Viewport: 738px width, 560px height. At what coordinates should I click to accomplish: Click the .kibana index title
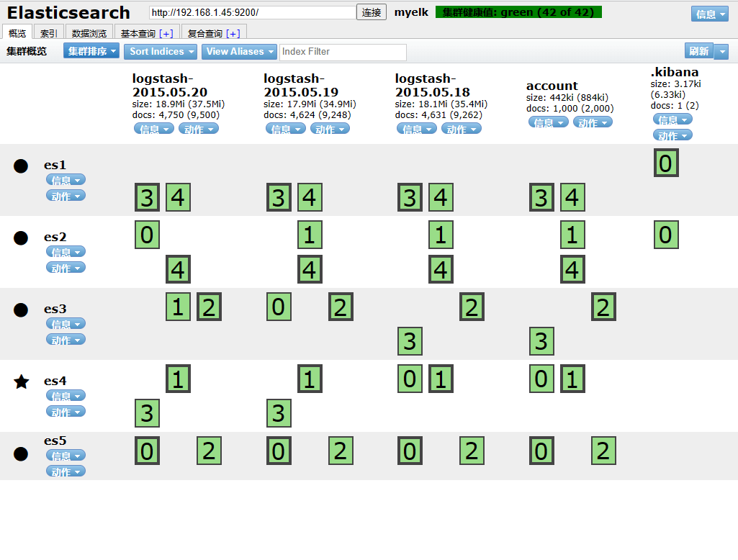675,72
